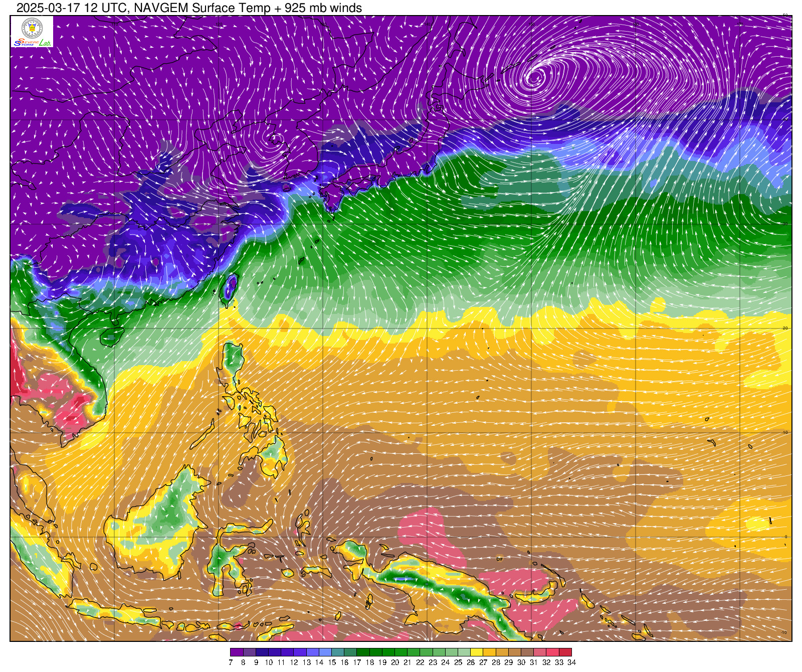Click the university seal emblem in logo
The image size is (802, 672).
click(x=32, y=28)
